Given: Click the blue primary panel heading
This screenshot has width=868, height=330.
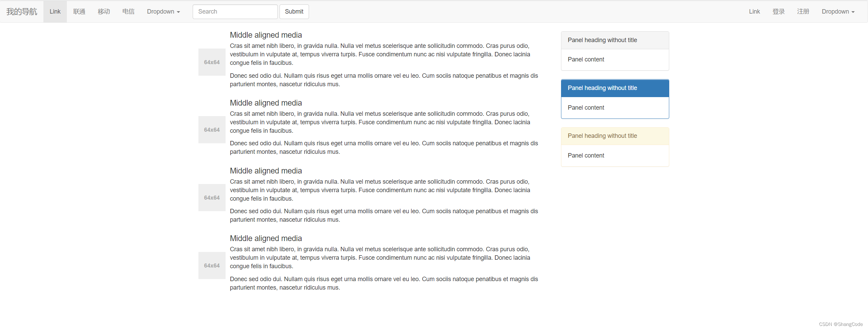Looking at the screenshot, I should tap(615, 88).
